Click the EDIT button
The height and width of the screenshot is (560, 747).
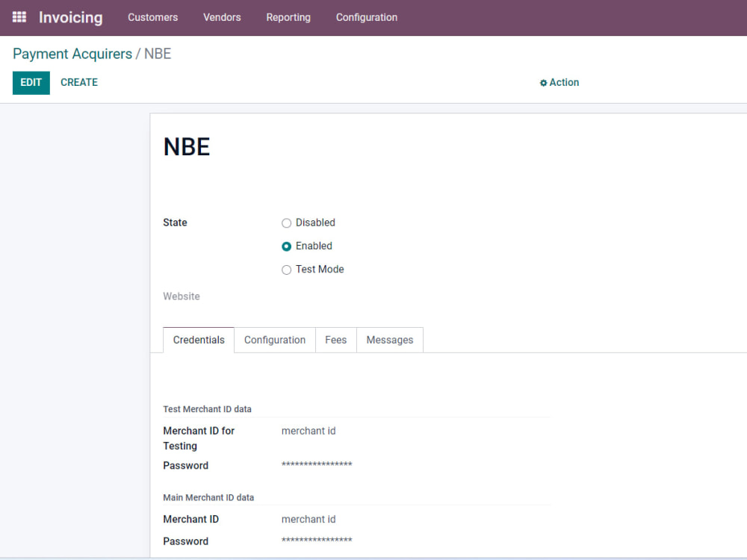point(31,83)
